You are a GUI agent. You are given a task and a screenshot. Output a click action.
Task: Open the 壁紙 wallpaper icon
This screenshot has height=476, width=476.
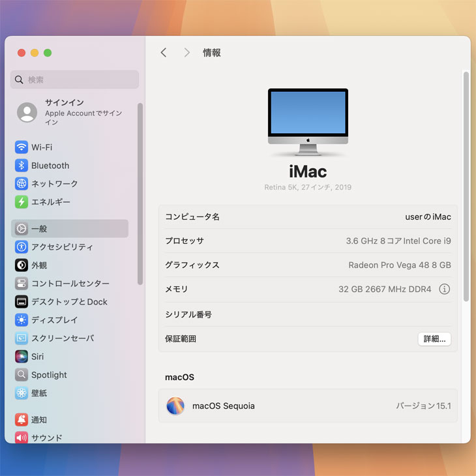coord(22,393)
